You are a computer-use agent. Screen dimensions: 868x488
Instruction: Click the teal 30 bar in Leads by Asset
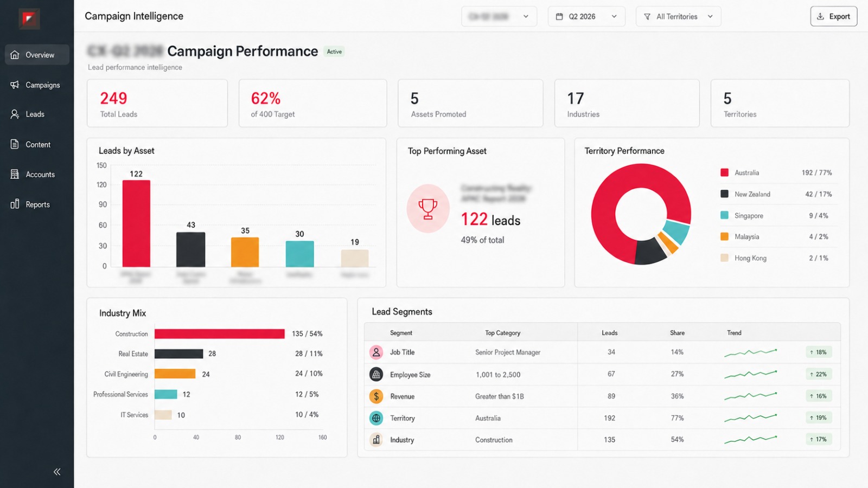tap(299, 254)
